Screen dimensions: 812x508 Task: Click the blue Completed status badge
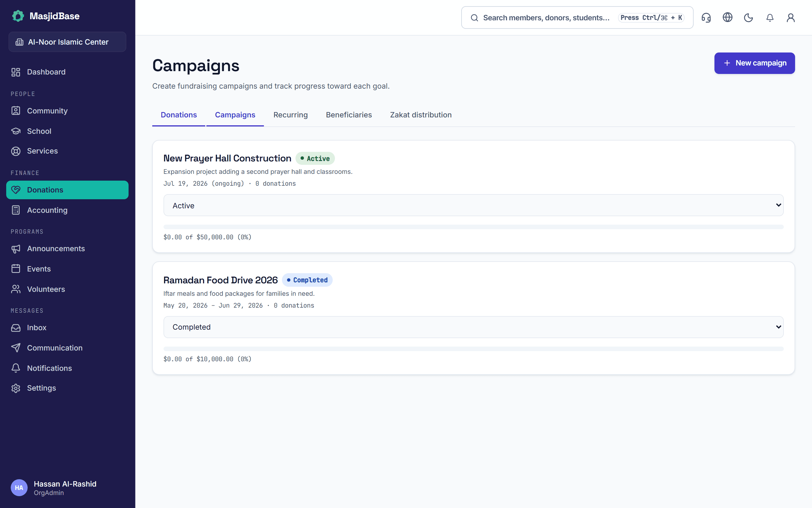point(307,280)
